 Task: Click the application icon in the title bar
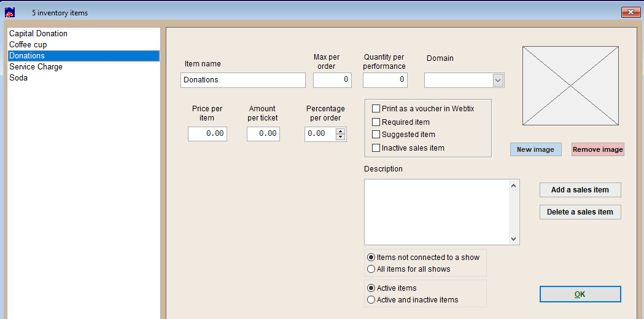click(x=10, y=12)
